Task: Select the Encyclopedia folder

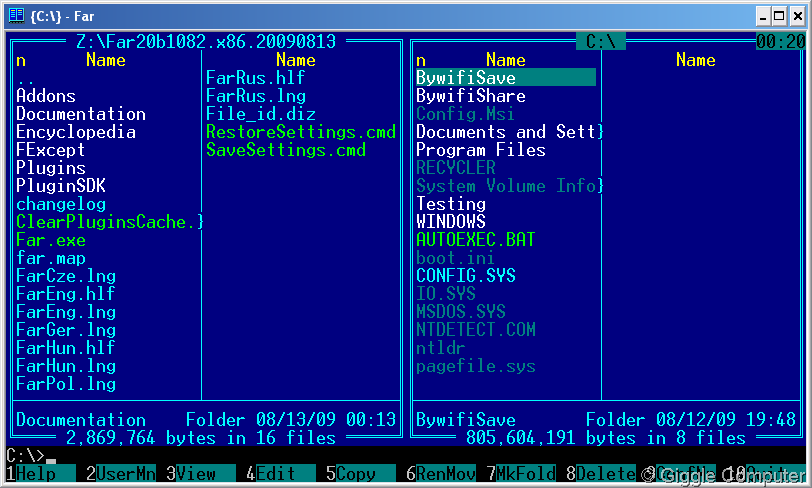Action: [76, 132]
